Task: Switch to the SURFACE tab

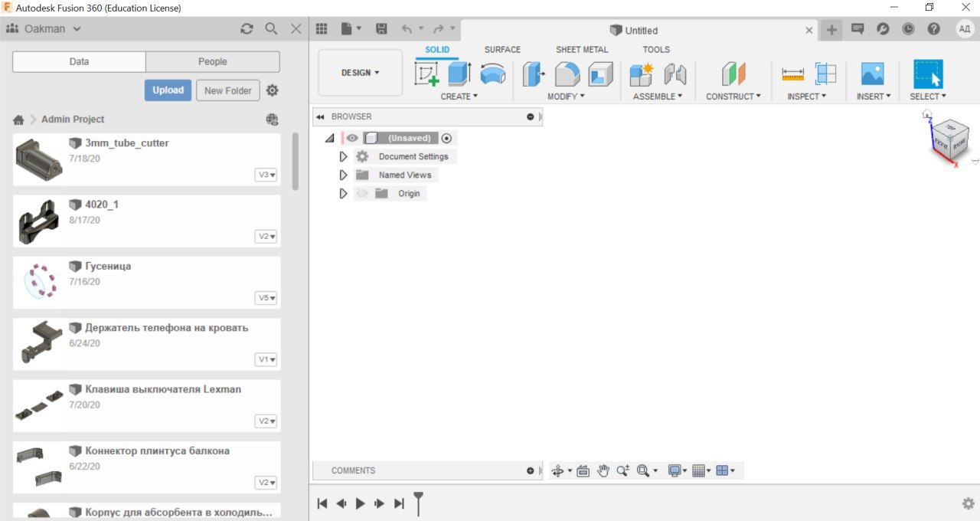Action: tap(502, 50)
